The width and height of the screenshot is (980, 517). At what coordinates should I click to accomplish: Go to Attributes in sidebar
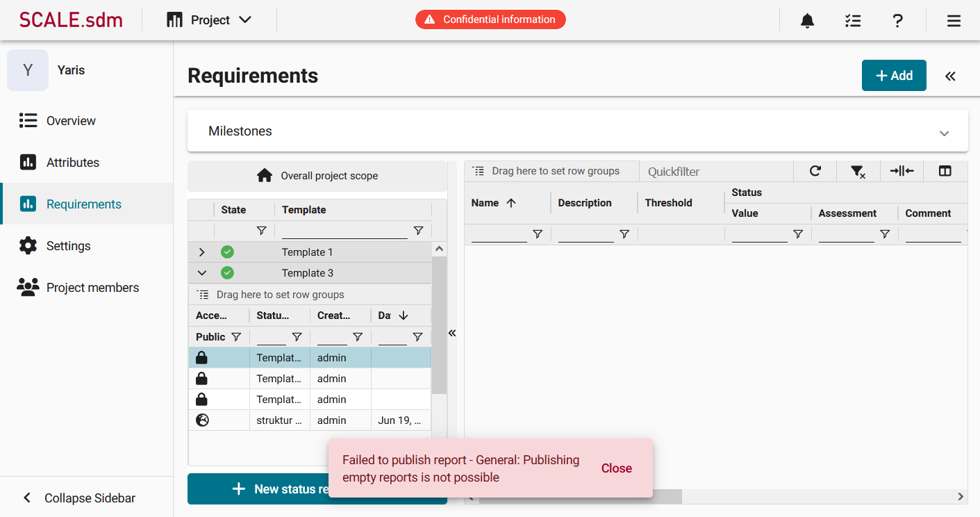[86, 162]
